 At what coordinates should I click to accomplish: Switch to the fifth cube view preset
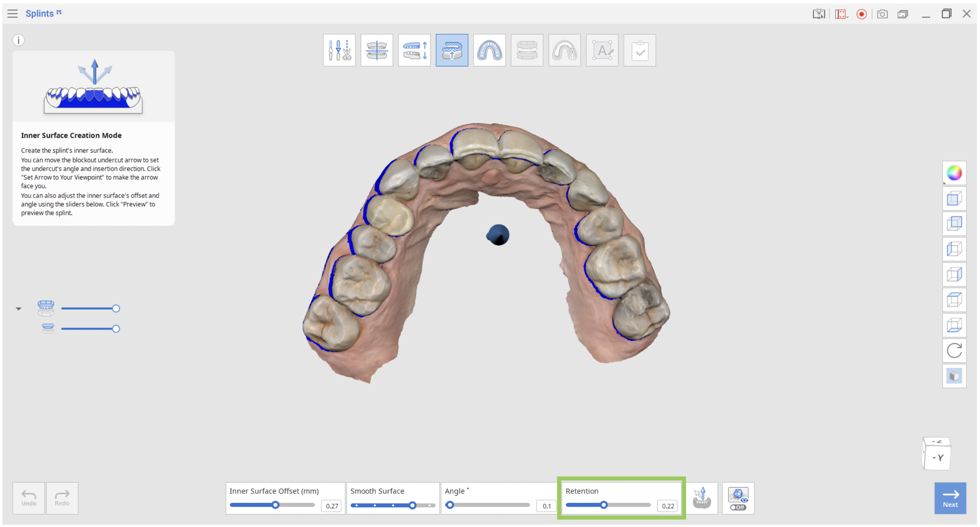coord(954,300)
